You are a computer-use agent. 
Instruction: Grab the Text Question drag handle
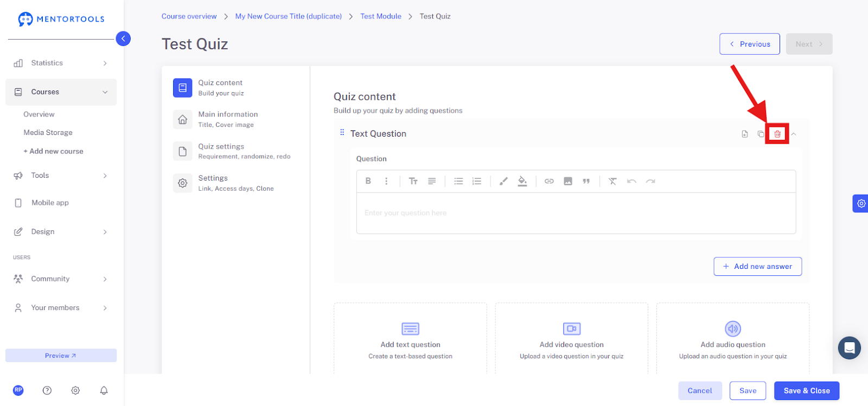click(x=342, y=133)
